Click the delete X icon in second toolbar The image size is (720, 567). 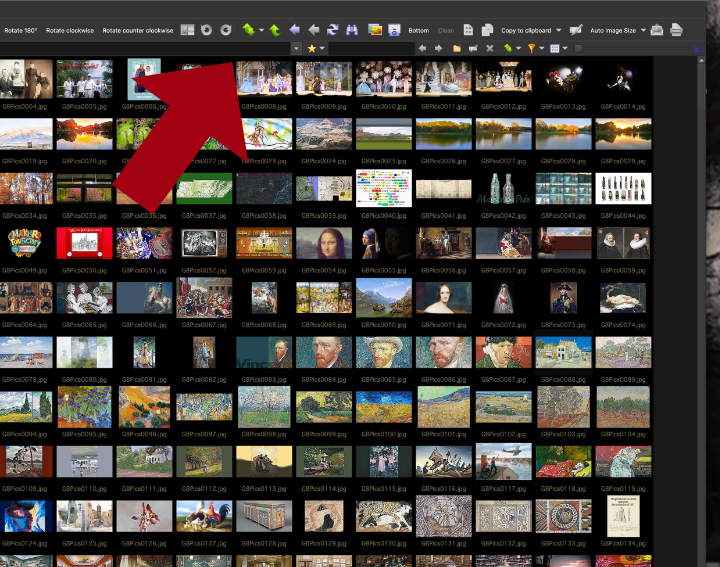[489, 48]
